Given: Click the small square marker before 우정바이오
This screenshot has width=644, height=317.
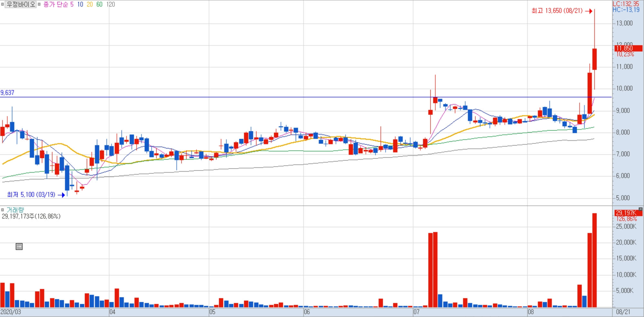Looking at the screenshot, I should click(x=2, y=4).
